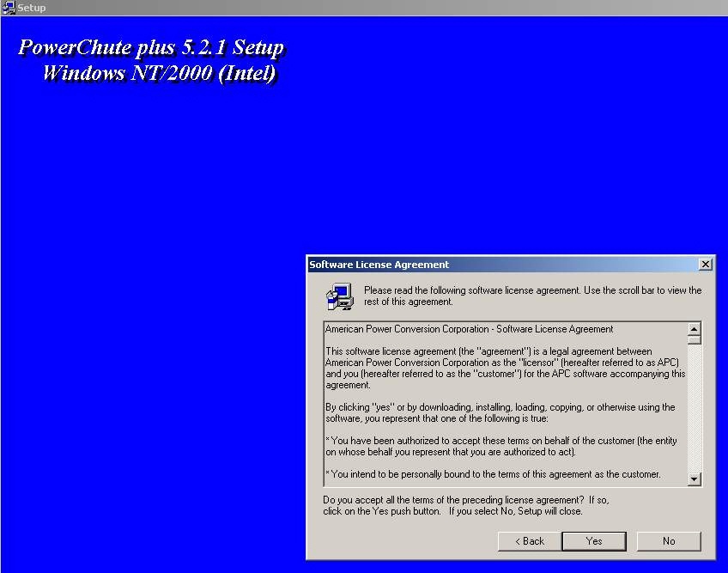Image resolution: width=728 pixels, height=573 pixels.
Task: Decline the license with the No button
Action: (x=669, y=541)
